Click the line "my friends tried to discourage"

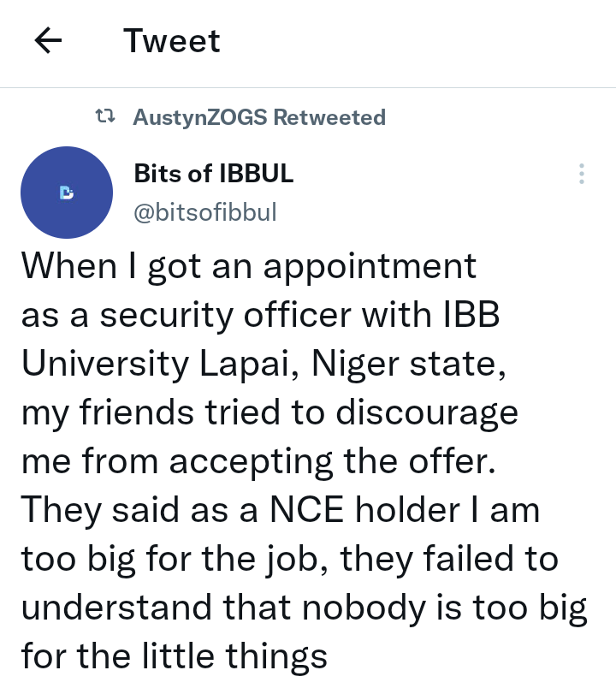(x=269, y=412)
